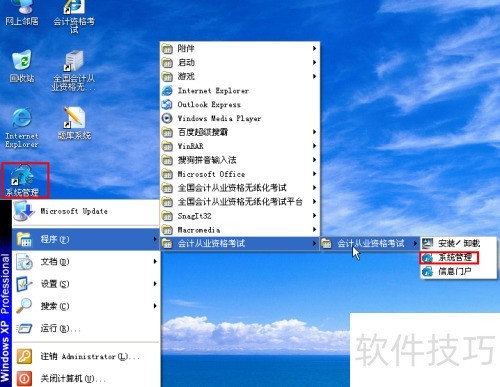Choose 系统管理 from the submenu
Viewport: 500px width, 387px height.
coord(458,257)
